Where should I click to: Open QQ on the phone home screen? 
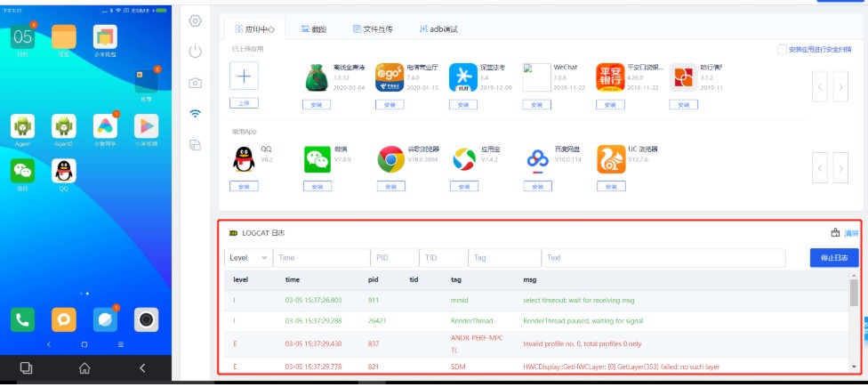coord(64,171)
